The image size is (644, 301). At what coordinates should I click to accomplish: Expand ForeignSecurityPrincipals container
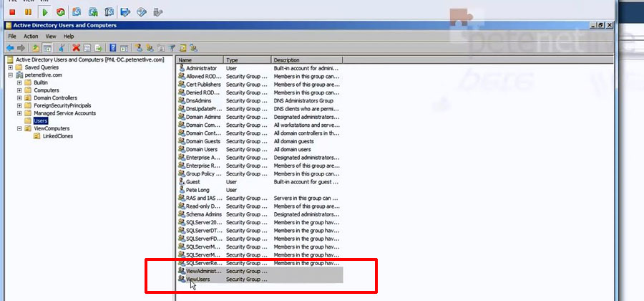[x=19, y=105]
